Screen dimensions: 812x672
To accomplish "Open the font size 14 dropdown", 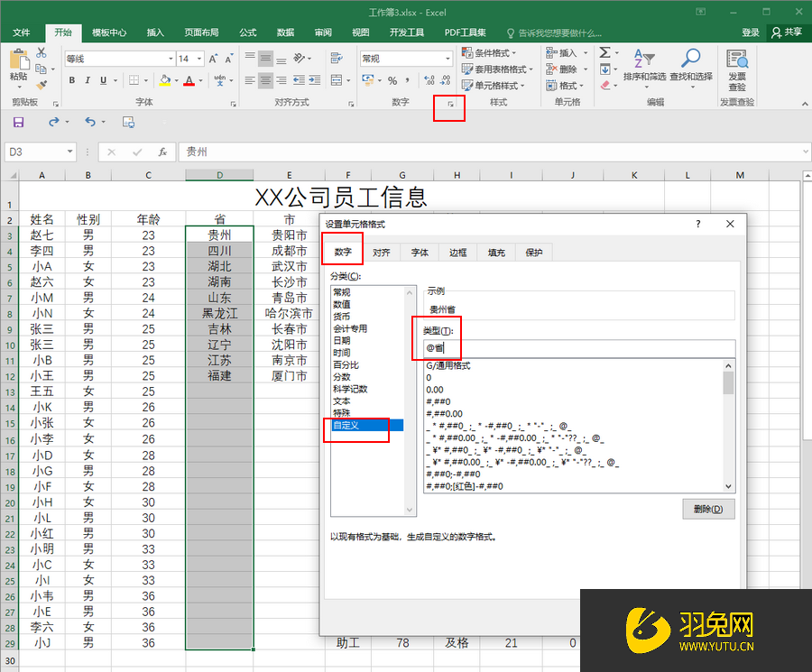I will coord(198,59).
